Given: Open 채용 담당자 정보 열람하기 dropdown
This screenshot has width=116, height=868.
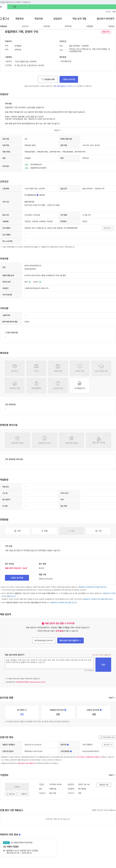Looking at the screenshot, I should click(x=70, y=641).
